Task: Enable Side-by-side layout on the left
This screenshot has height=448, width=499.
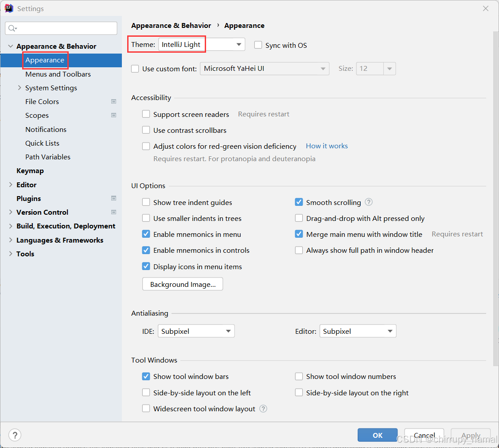Action: (146, 392)
